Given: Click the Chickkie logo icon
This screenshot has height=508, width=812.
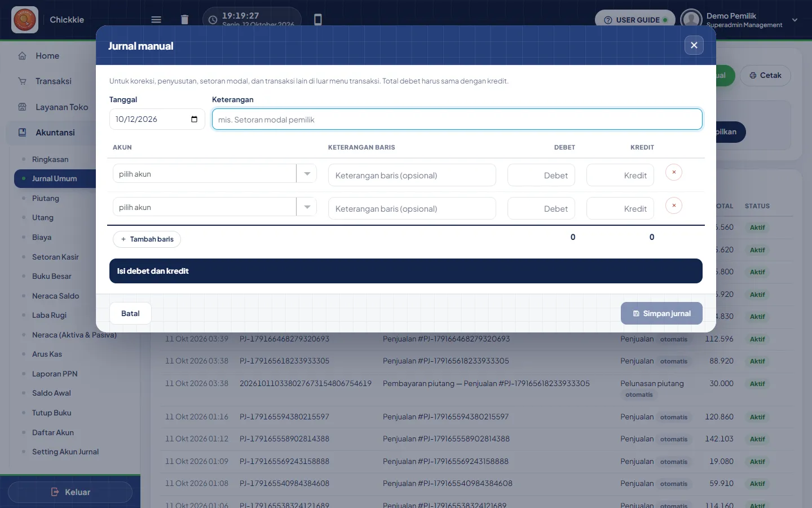Looking at the screenshot, I should (x=25, y=20).
